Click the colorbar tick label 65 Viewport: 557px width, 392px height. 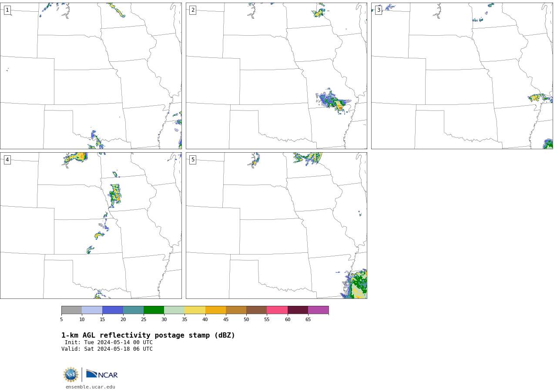tap(308, 320)
